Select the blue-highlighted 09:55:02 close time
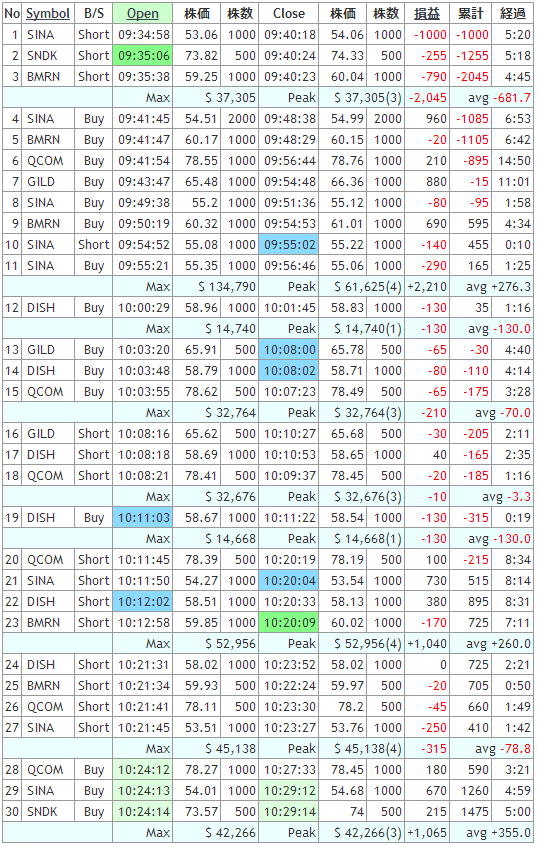 [289, 245]
